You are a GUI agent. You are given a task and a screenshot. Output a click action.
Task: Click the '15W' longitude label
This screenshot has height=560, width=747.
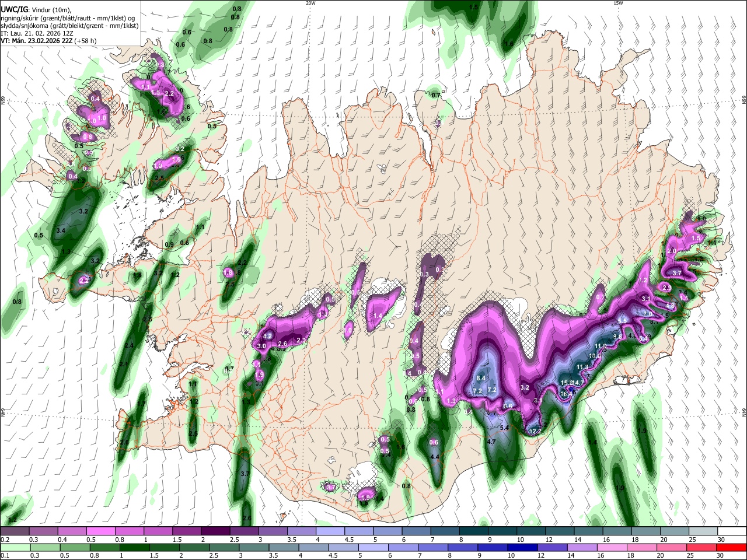(618, 3)
